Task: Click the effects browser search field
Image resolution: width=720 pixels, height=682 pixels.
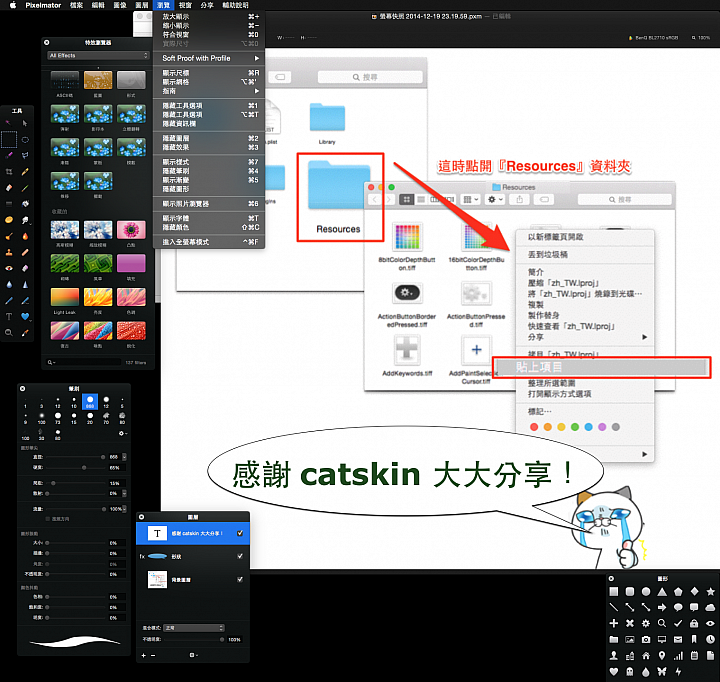Action: click(x=84, y=362)
